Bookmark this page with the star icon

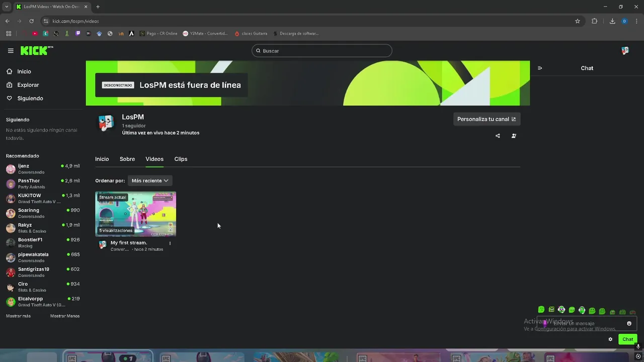pos(578,21)
